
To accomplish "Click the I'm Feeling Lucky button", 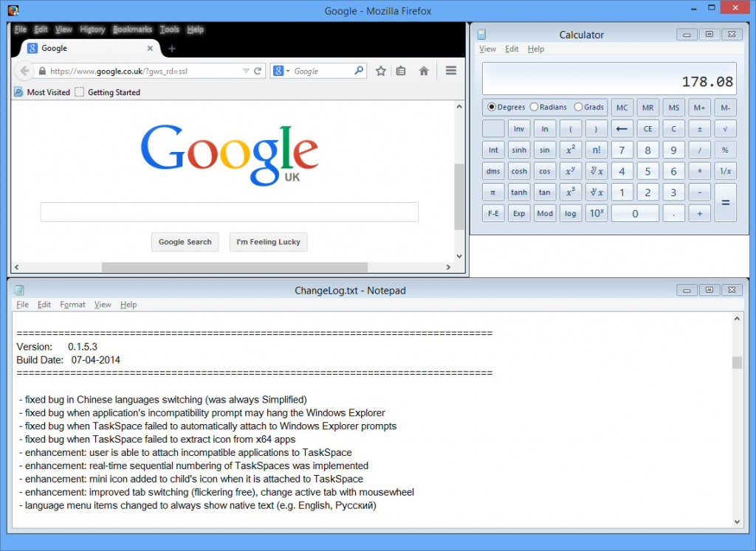I will 268,242.
